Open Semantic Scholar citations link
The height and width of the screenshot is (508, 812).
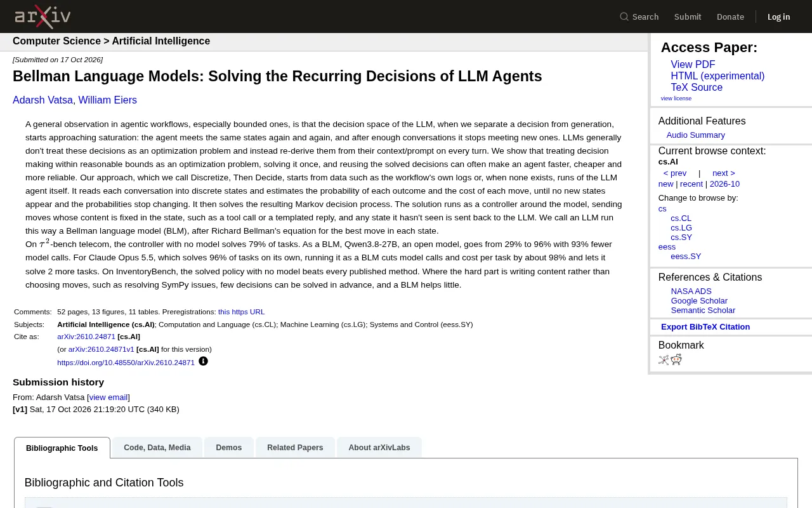(703, 311)
